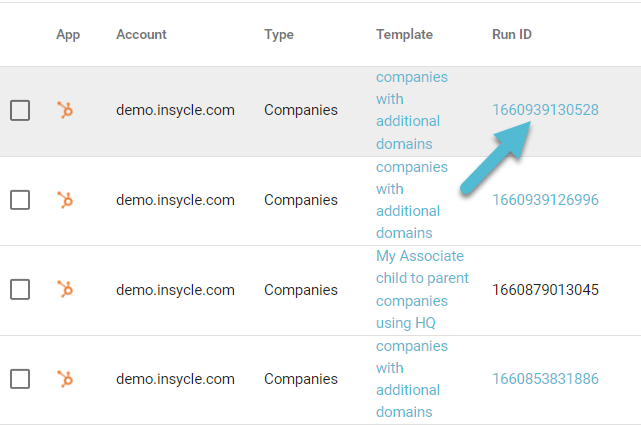Viewport: 641px width, 425px height.
Task: Sort by the Template column header
Action: [404, 34]
